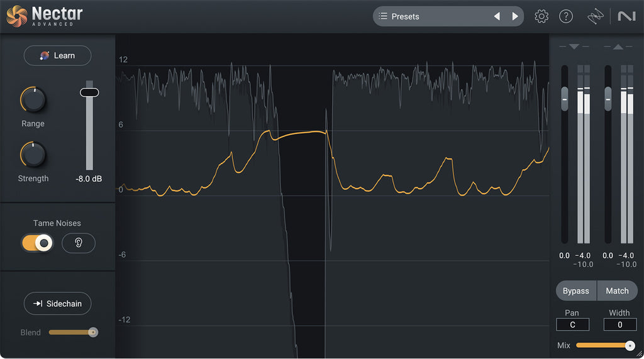Enable the Sidechain button
644x359 pixels.
click(57, 304)
